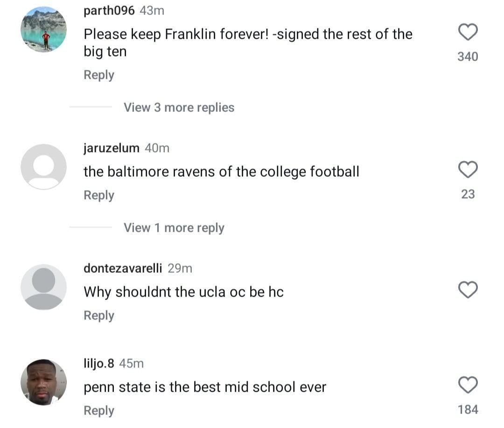This screenshot has height=428, width=504.
Task: Like jaruzelum's comment using the heart icon
Action: (468, 170)
